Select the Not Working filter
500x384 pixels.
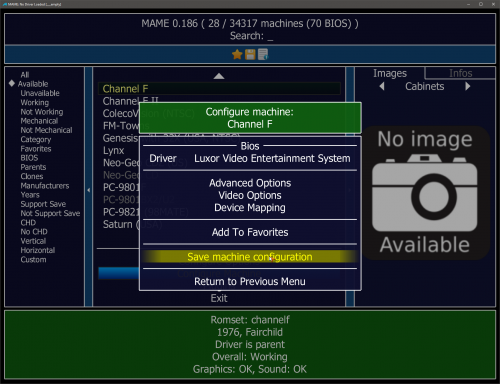coord(42,112)
